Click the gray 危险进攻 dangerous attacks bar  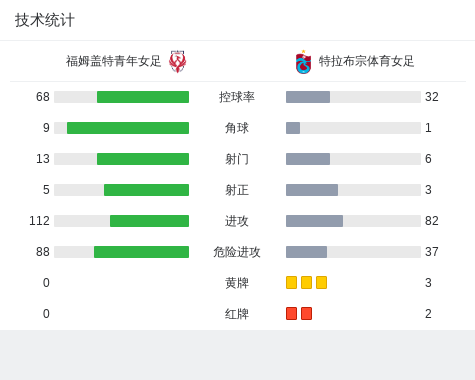pyautogui.click(x=306, y=252)
